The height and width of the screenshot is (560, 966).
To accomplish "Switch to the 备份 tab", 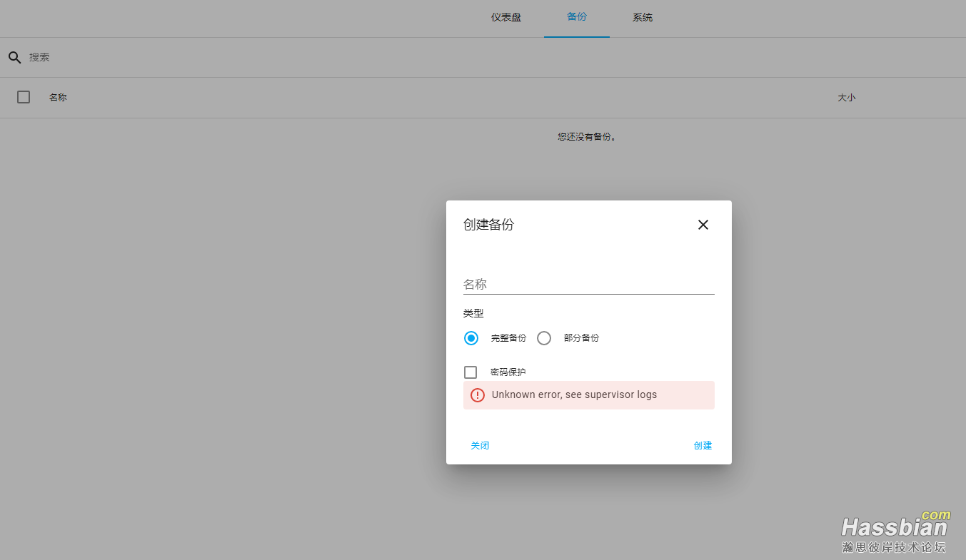I will 577,17.
